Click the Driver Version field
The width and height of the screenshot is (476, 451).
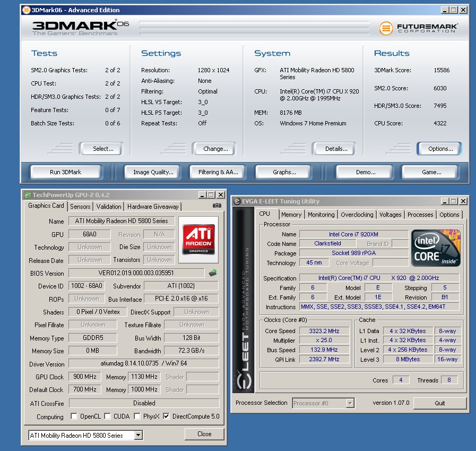click(x=144, y=363)
